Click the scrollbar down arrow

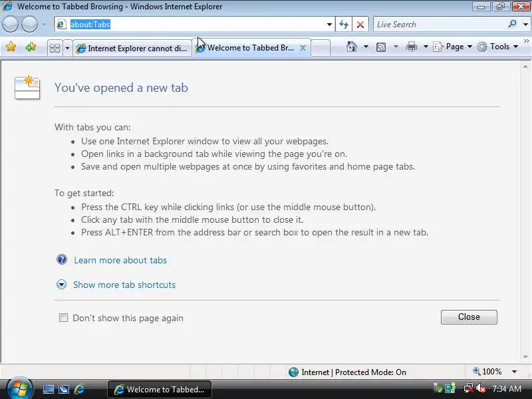(x=525, y=356)
